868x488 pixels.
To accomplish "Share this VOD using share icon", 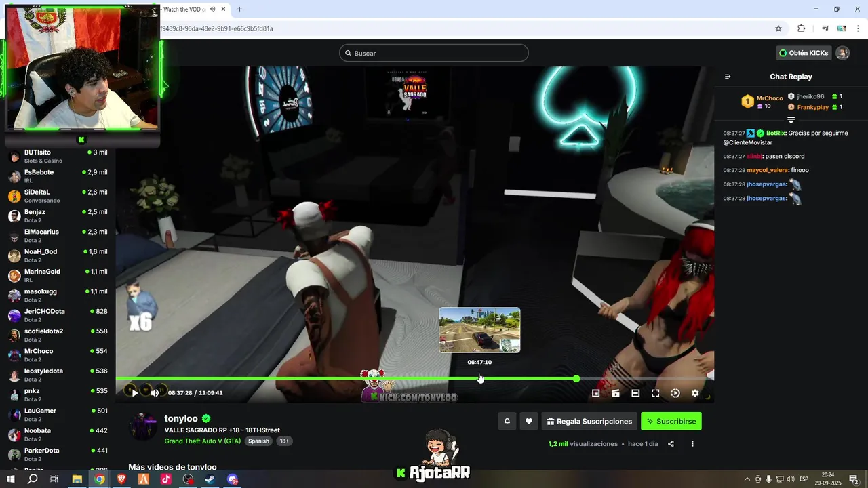I will (x=671, y=444).
